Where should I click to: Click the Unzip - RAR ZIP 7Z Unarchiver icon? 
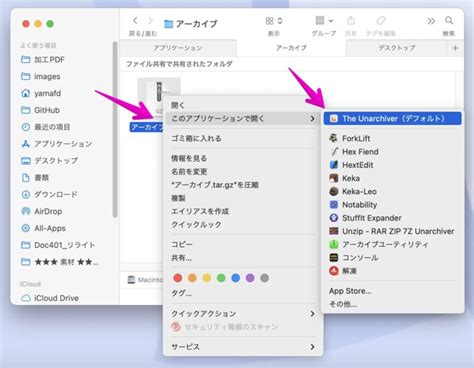pos(334,231)
